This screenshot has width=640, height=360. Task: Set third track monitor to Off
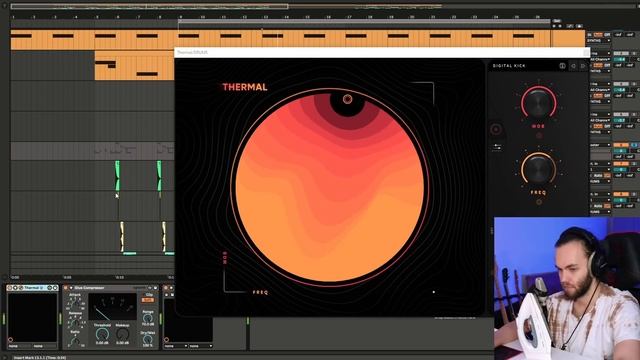(x=607, y=96)
